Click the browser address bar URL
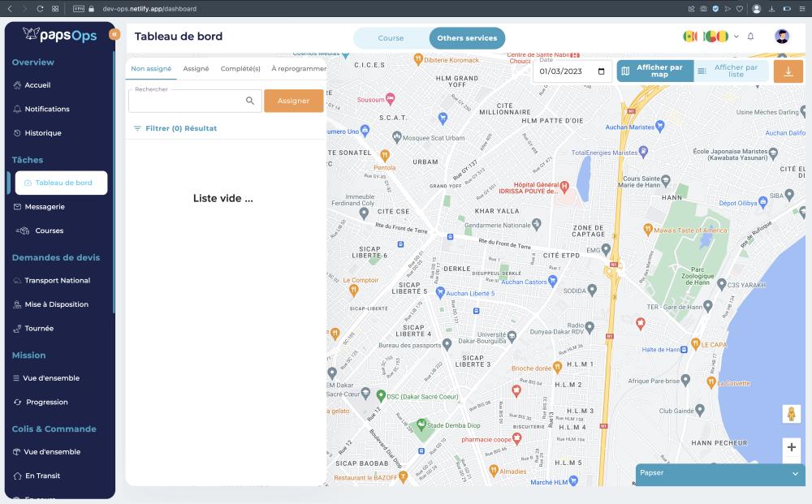Screen dimensions: 812x504 point(149,9)
